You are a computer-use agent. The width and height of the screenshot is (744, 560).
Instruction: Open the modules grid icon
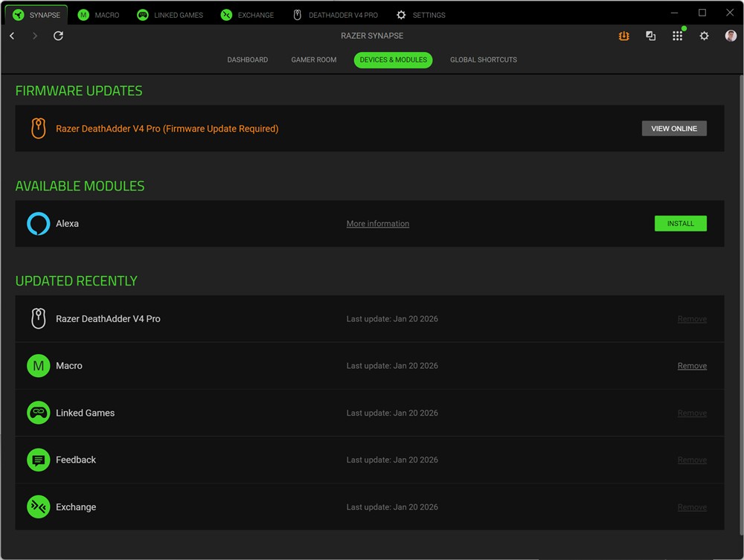[x=677, y=36]
